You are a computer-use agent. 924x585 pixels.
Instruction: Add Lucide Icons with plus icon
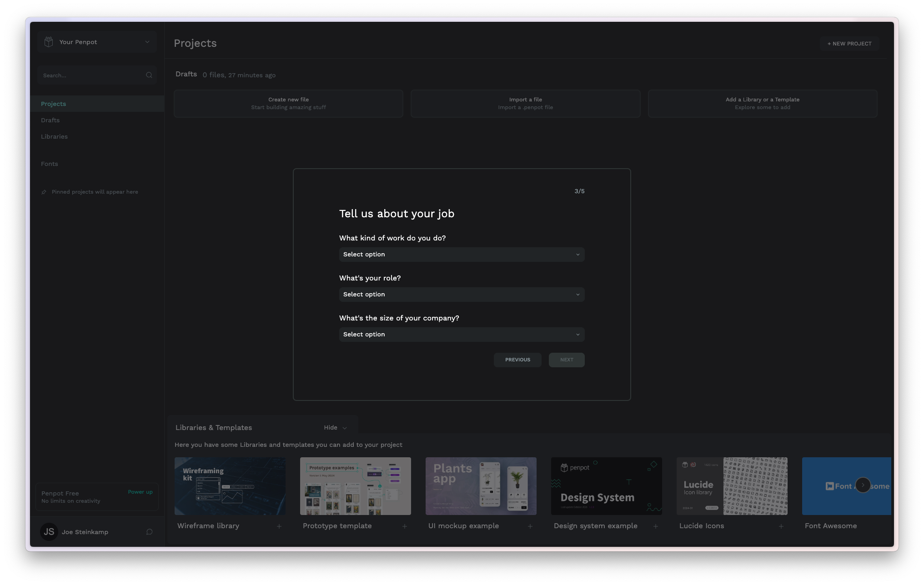point(781,526)
